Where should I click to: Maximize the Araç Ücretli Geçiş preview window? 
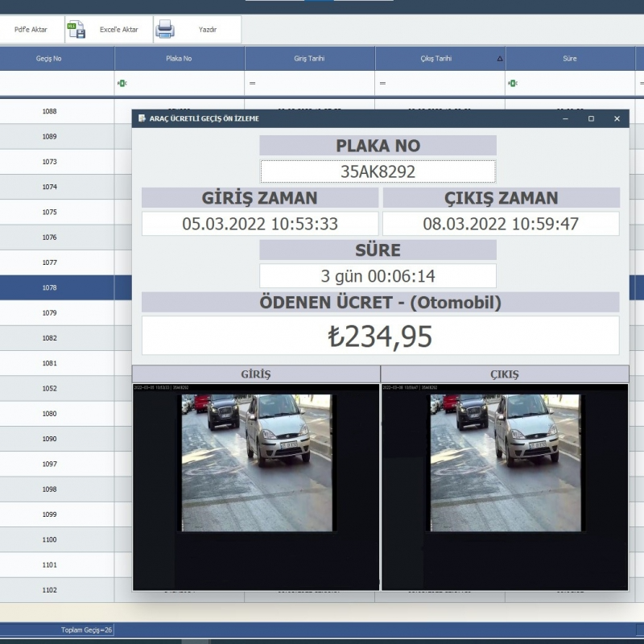point(591,118)
